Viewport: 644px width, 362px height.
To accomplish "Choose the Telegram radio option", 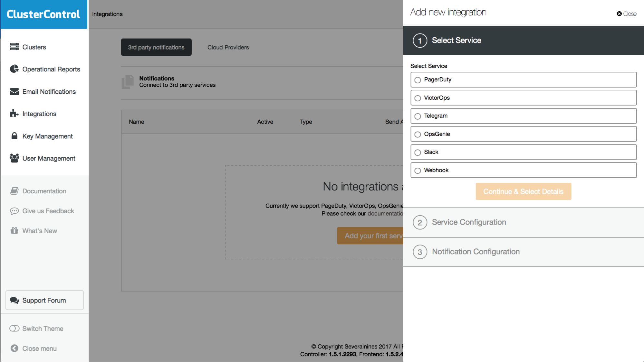I will click(418, 116).
